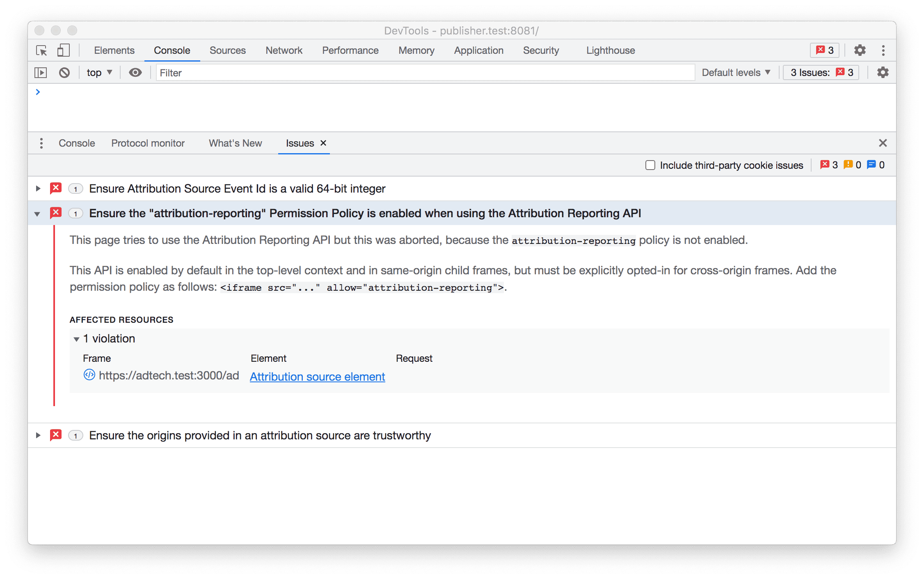Collapse the attribution-reporting permission issue

[x=37, y=214]
